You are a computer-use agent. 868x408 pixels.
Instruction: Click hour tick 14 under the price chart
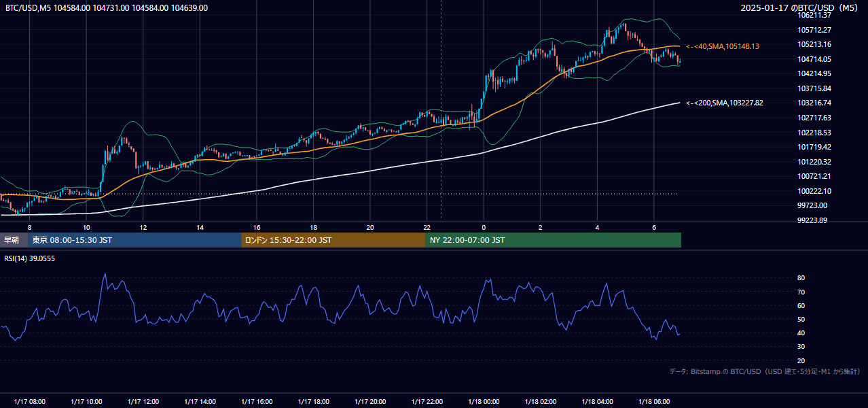(x=200, y=227)
